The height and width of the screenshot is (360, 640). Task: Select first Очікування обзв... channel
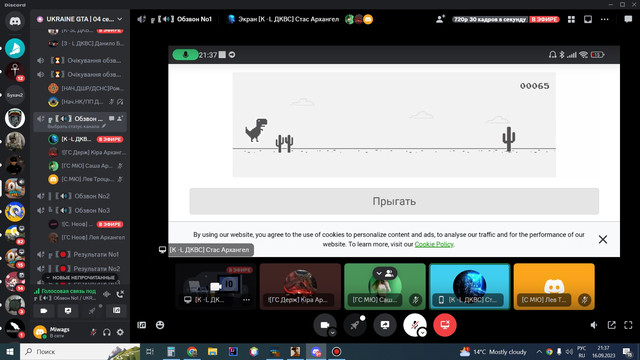[80, 60]
